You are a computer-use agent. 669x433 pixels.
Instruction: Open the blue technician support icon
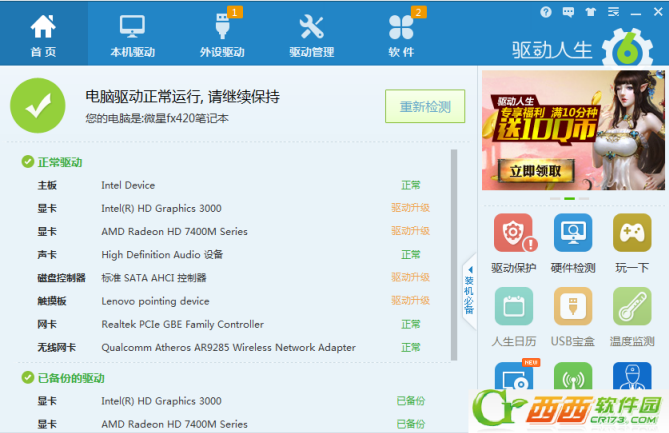click(x=632, y=376)
